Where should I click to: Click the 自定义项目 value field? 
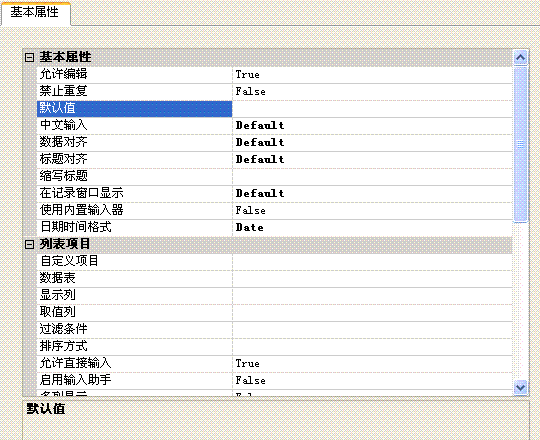coord(372,262)
